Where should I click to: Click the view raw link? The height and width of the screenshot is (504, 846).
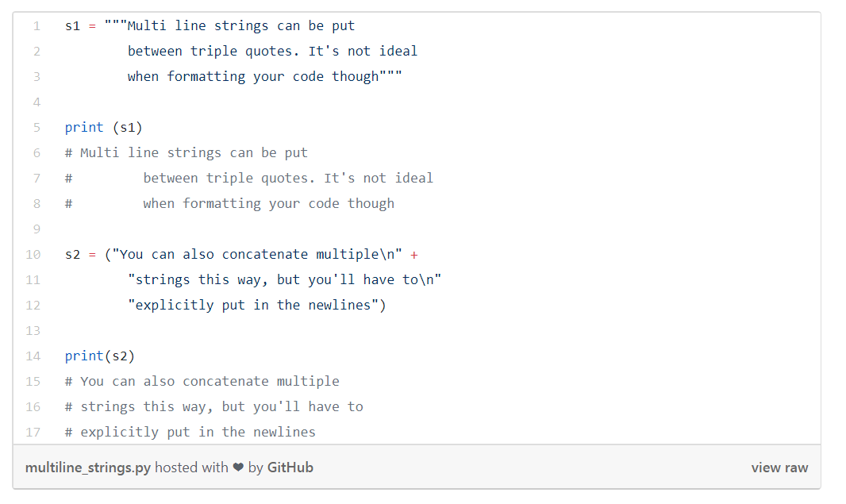pos(779,467)
